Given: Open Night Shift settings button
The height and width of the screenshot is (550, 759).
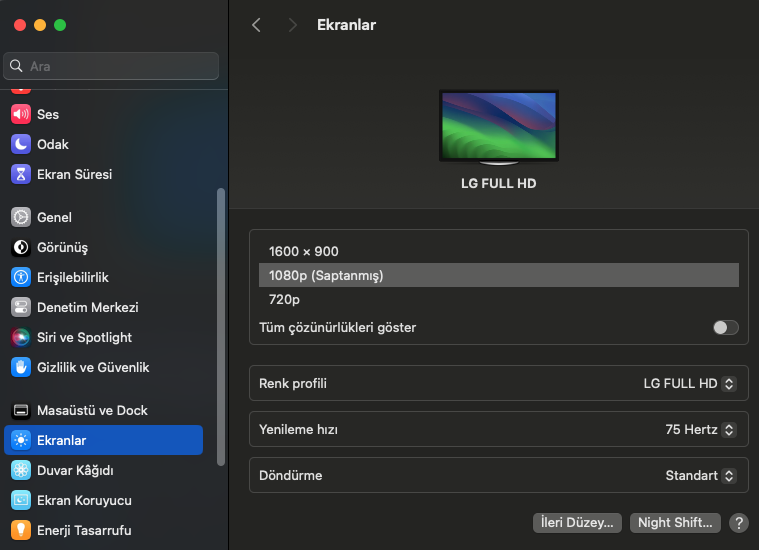Looking at the screenshot, I should [675, 522].
